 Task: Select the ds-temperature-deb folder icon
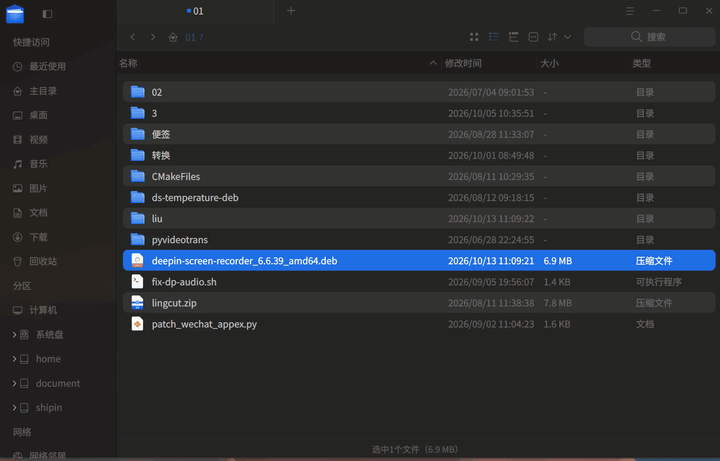[x=137, y=197]
